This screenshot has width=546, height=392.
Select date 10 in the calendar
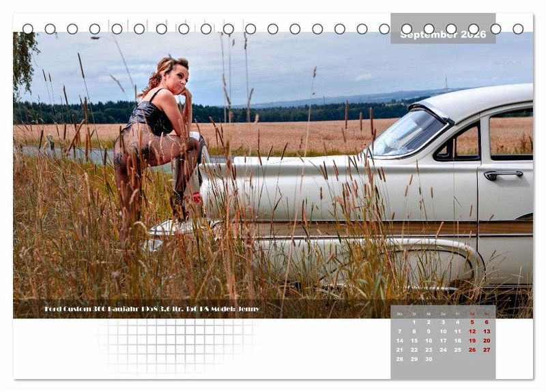point(443,331)
